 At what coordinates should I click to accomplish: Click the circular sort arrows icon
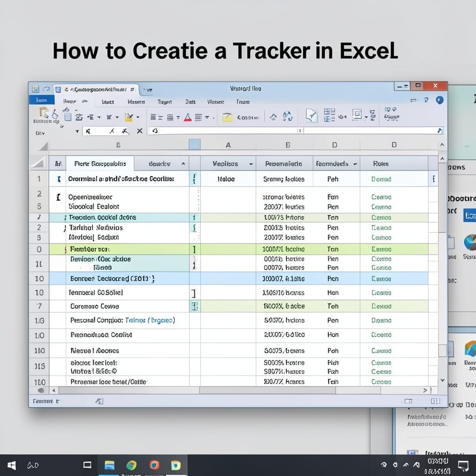[287, 116]
